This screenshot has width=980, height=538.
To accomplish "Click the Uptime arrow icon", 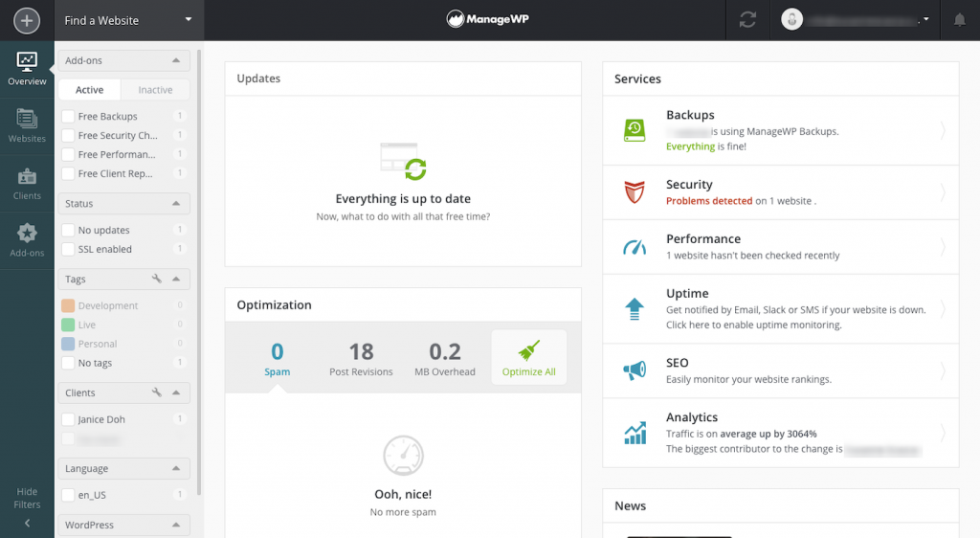I will coord(635,308).
